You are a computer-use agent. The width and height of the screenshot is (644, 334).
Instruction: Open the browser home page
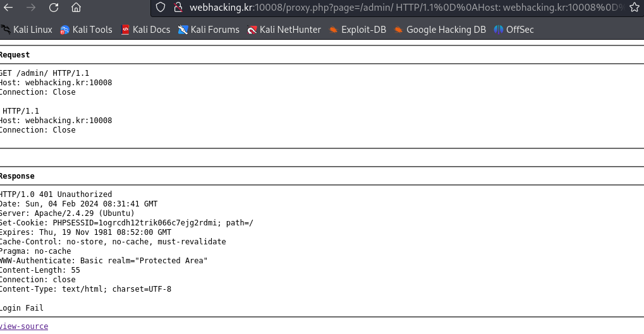pyautogui.click(x=76, y=8)
